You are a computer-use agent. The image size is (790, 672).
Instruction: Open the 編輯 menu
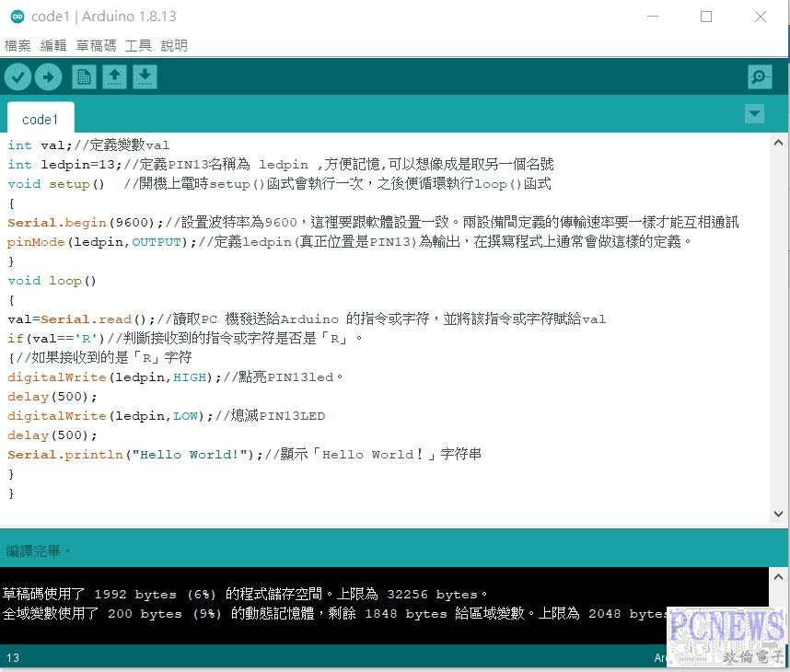click(53, 45)
